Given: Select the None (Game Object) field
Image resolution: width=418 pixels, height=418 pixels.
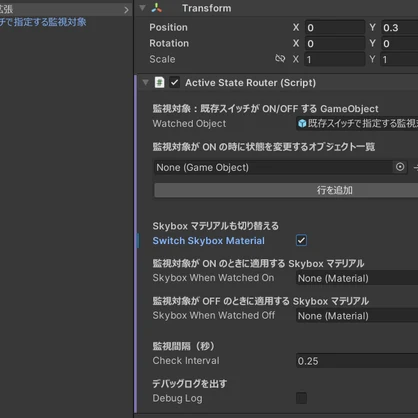Looking at the screenshot, I should 273,167.
